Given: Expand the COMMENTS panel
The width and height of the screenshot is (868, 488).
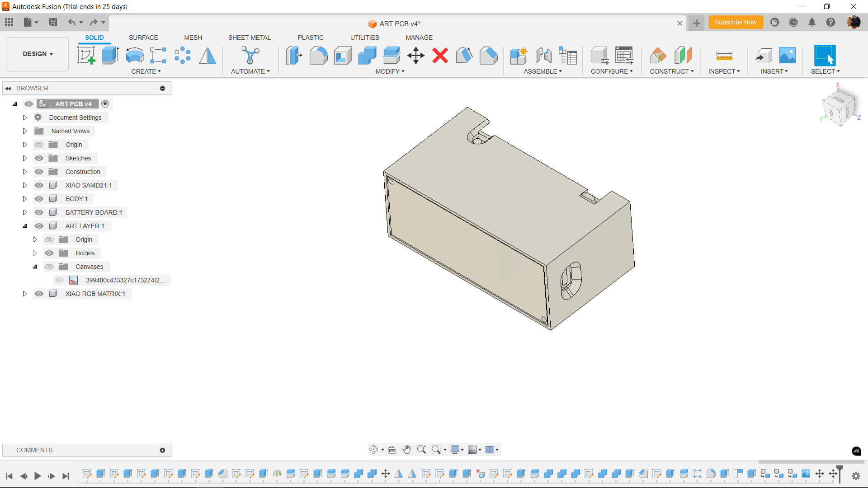Looking at the screenshot, I should coord(162,450).
